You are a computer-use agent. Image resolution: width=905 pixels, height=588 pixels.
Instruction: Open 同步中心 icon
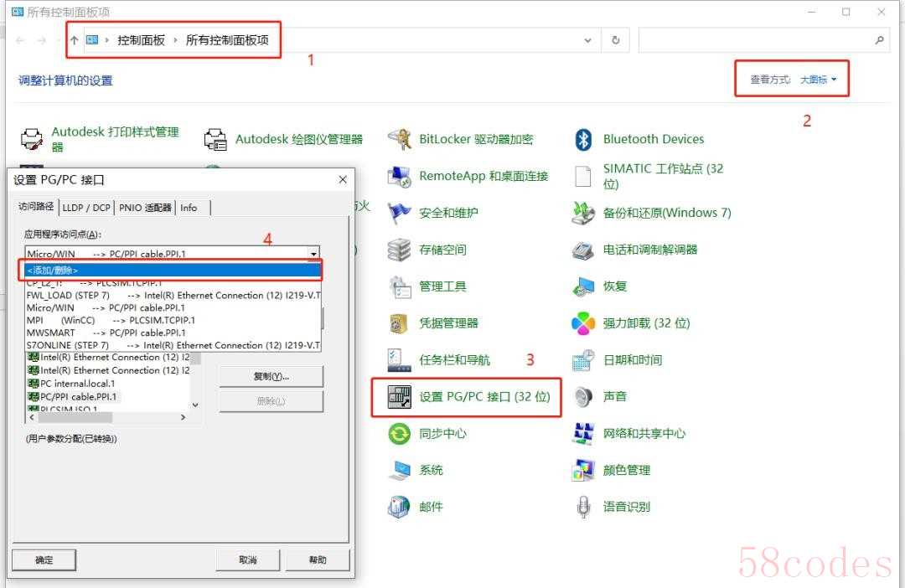click(x=399, y=434)
